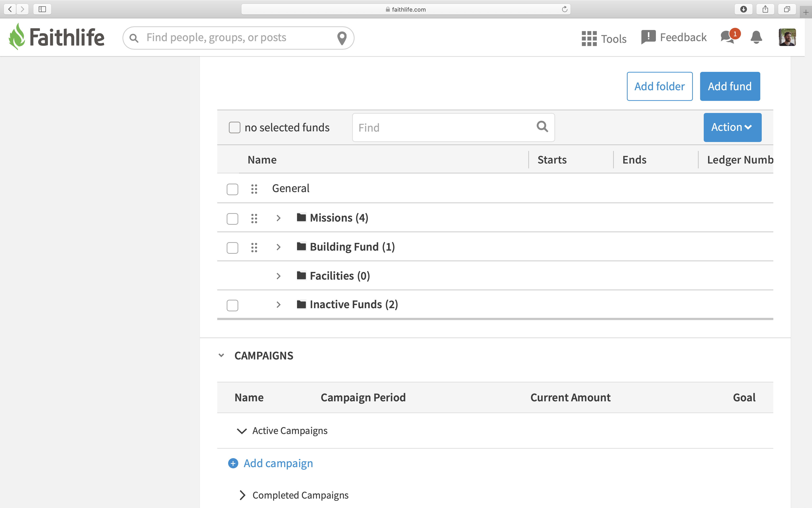Click the magnifier icon in top search bar
Viewport: 812px width, 508px height.
(x=134, y=38)
